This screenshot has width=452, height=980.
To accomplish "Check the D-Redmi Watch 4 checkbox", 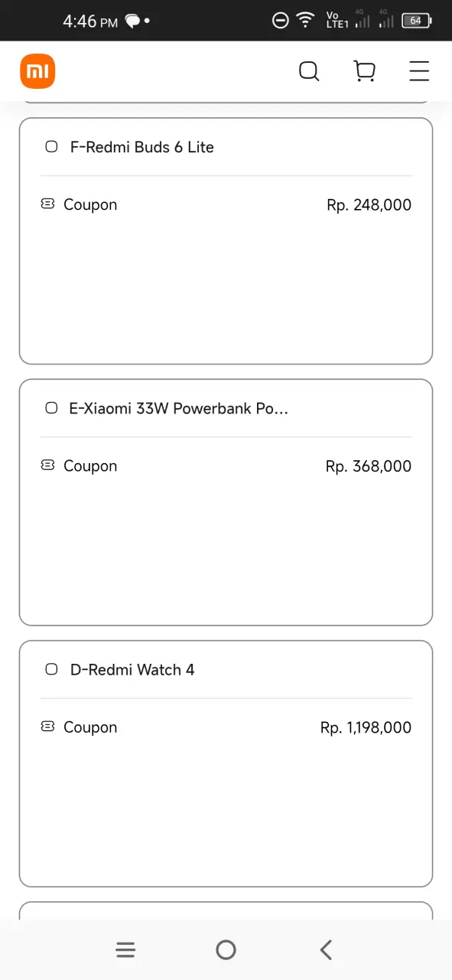I will coord(51,669).
